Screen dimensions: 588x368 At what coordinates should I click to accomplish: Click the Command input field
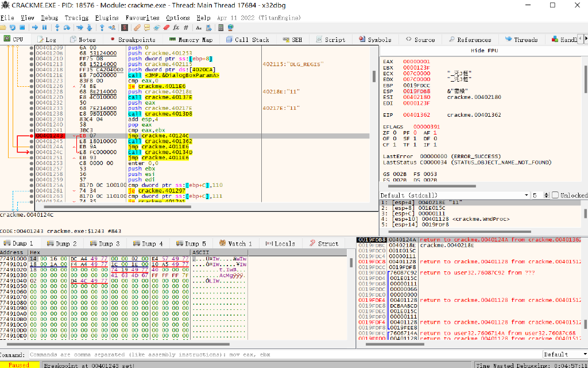[281, 354]
